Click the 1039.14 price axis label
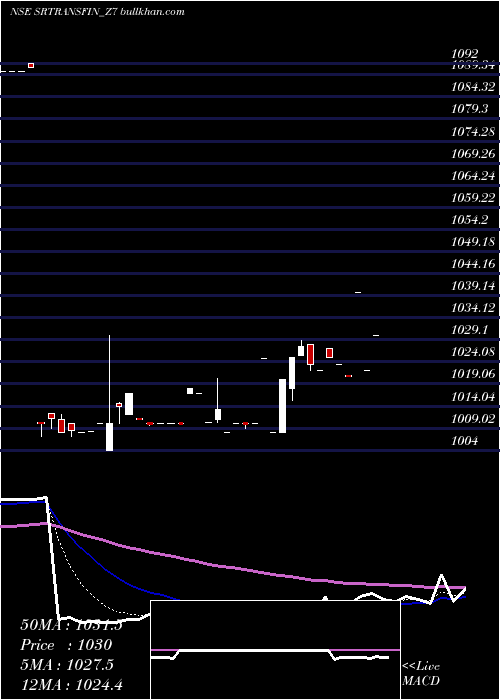 473,285
